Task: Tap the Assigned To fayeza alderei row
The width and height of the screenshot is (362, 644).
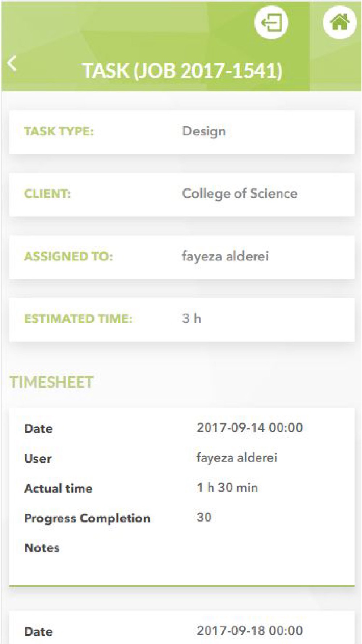Action: (182, 257)
